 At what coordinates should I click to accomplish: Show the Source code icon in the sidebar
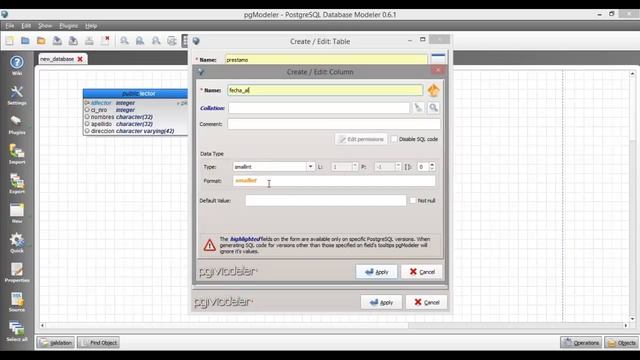17,302
